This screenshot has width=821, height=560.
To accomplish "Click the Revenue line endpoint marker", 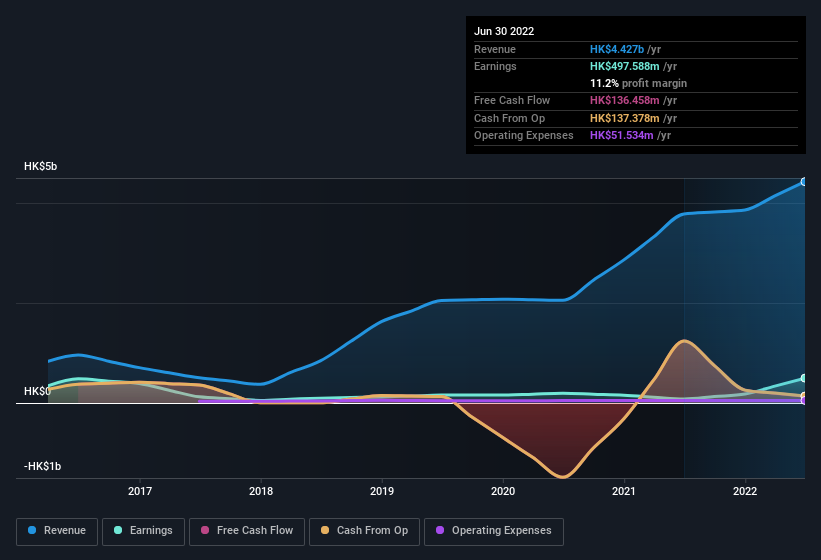I will click(x=804, y=182).
